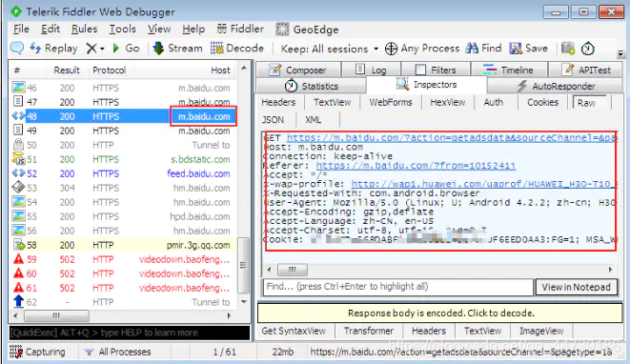
Task: Select session 51 script icon
Action: pyautogui.click(x=18, y=159)
